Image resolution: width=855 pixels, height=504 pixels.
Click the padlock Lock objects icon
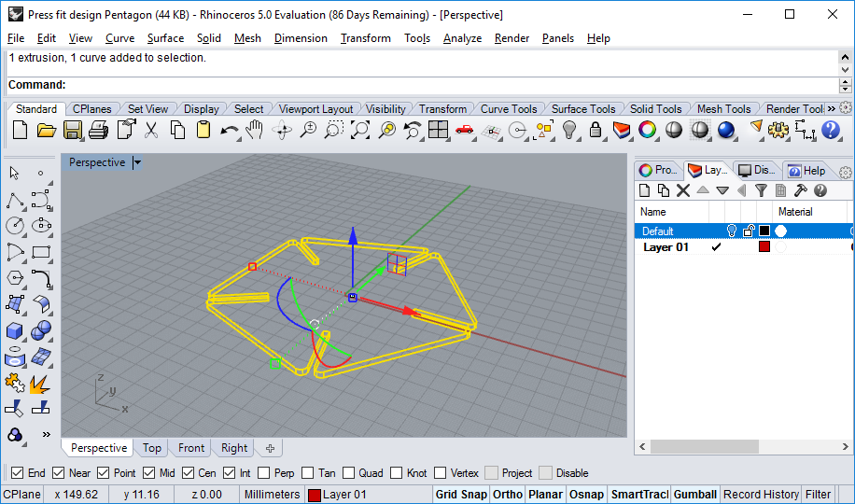click(x=596, y=131)
